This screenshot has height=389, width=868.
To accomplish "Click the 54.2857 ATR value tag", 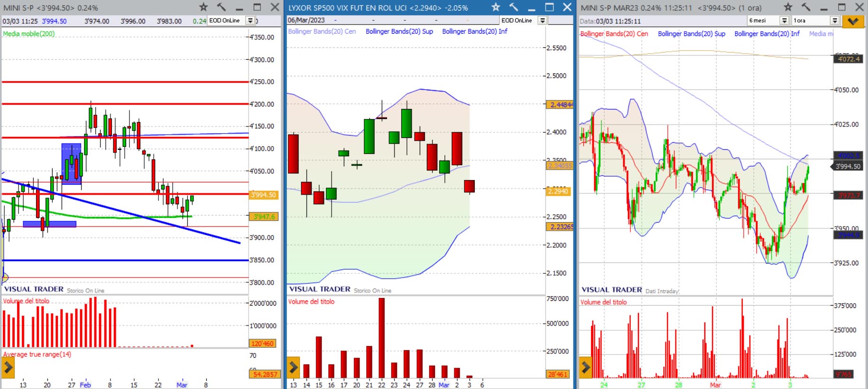I will tap(265, 374).
